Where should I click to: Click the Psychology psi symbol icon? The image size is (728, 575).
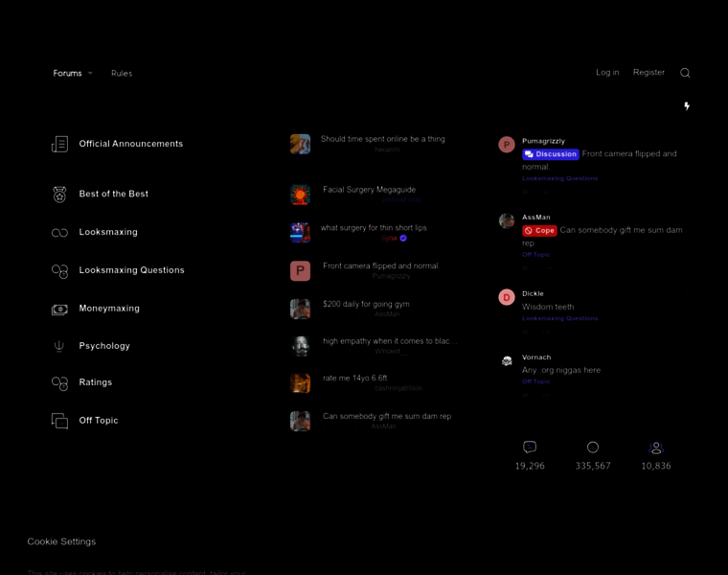pyautogui.click(x=59, y=346)
